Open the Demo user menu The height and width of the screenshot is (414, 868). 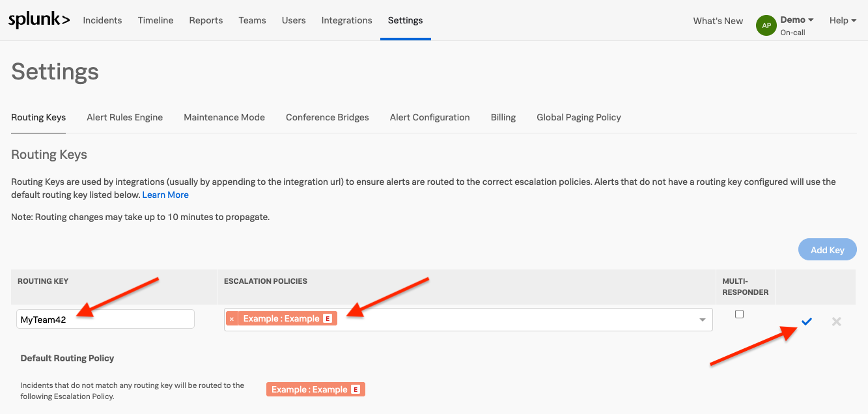coord(797,20)
